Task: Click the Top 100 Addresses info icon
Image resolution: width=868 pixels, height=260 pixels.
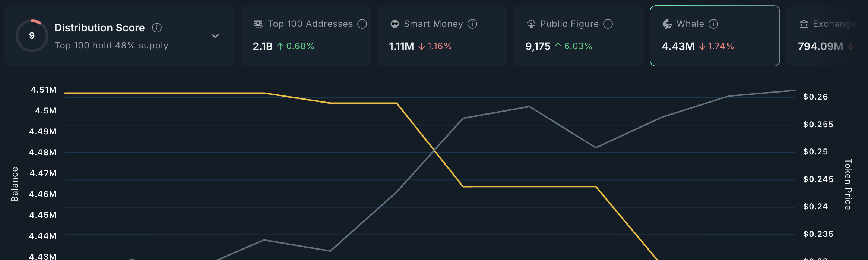Action: (x=362, y=24)
